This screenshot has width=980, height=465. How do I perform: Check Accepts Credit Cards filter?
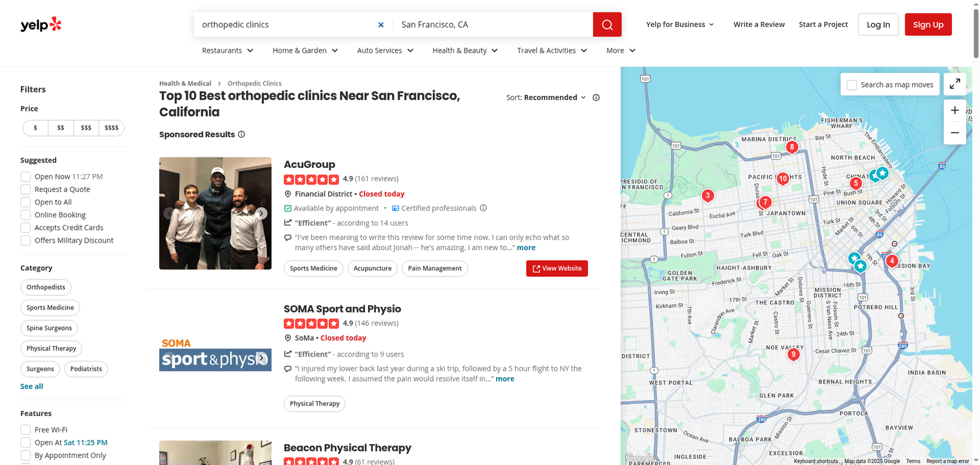(26, 228)
